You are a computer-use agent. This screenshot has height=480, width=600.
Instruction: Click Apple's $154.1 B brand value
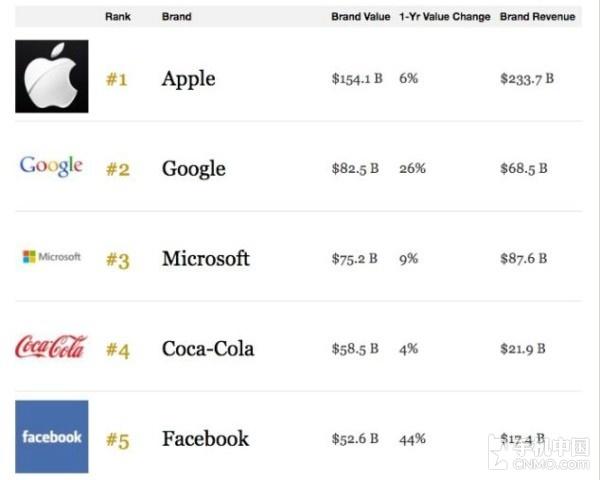(357, 78)
